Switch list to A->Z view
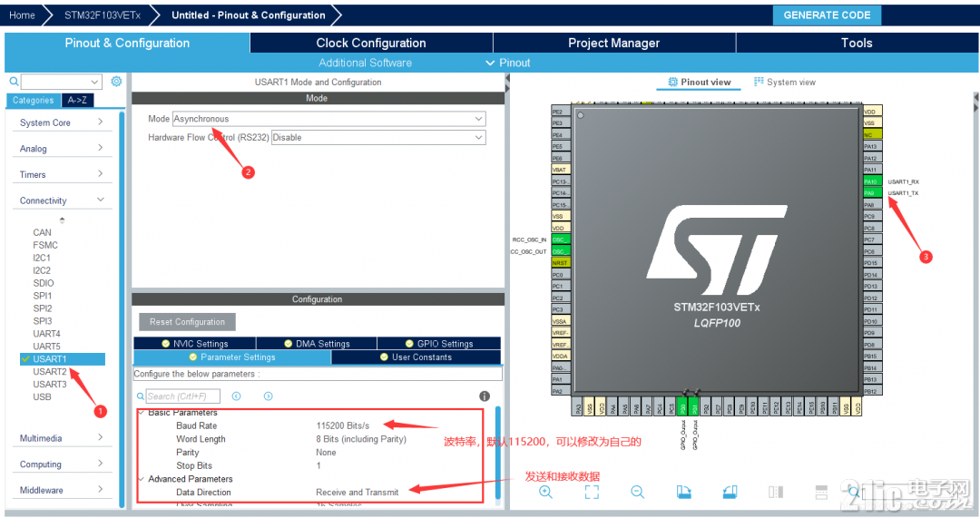The width and height of the screenshot is (980, 518). point(77,100)
